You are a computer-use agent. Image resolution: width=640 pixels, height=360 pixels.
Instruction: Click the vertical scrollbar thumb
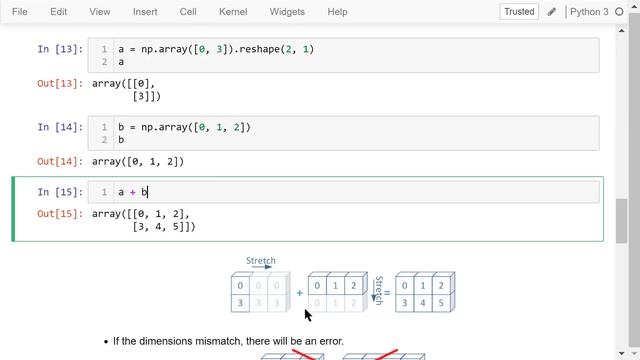pos(622,221)
